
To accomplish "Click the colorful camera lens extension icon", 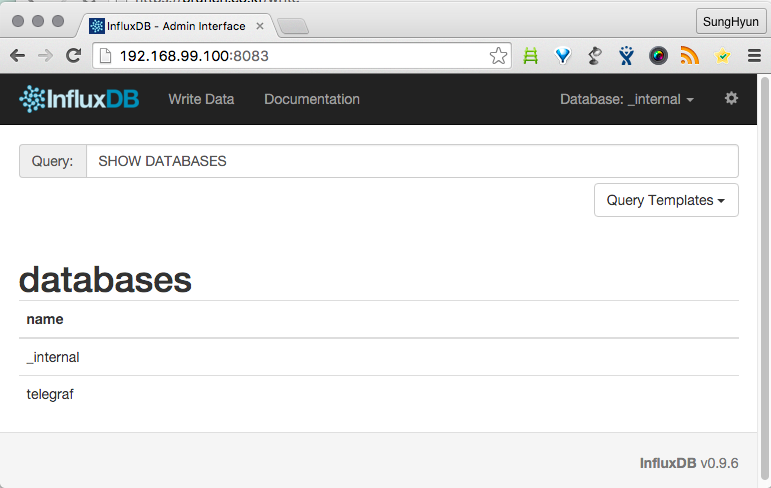I will [658, 56].
